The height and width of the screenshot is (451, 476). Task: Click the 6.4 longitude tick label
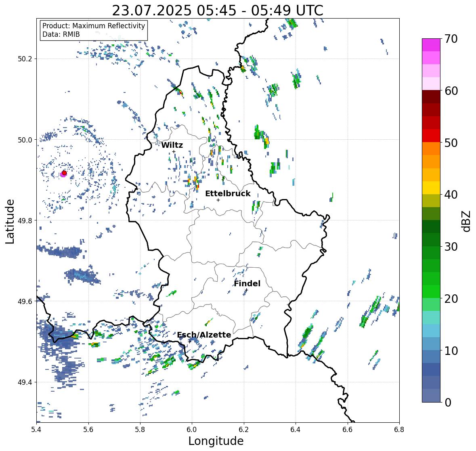[296, 430]
